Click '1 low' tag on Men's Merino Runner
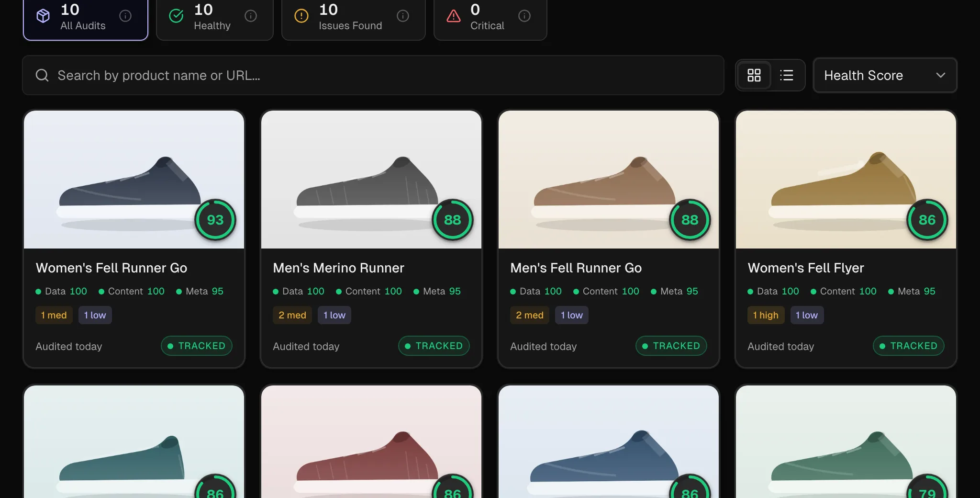Viewport: 980px width, 498px height. tap(334, 315)
